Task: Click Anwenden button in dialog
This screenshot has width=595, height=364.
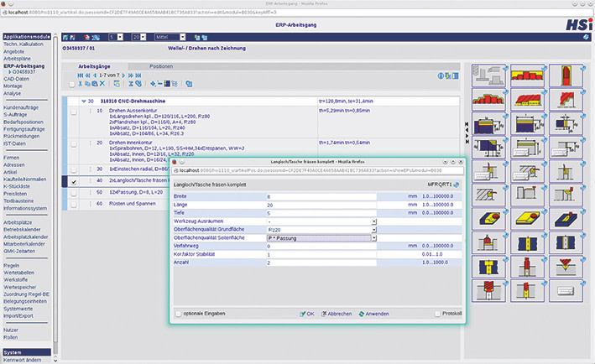Action: click(373, 314)
